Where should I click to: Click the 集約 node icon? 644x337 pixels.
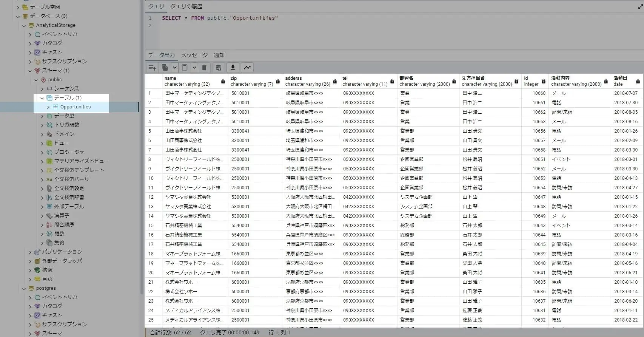coord(49,243)
